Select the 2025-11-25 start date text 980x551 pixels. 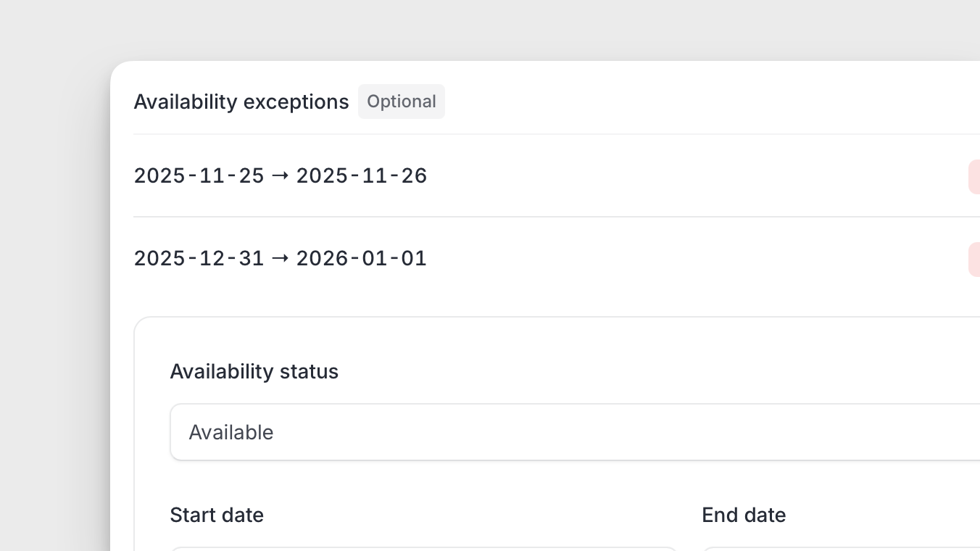click(199, 175)
